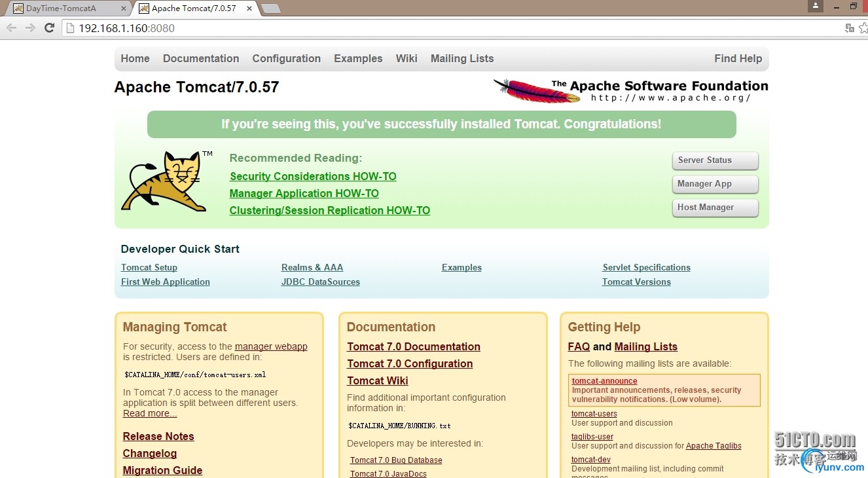Follow the Apache Taglibs link
This screenshot has height=478, width=868.
pos(714,446)
